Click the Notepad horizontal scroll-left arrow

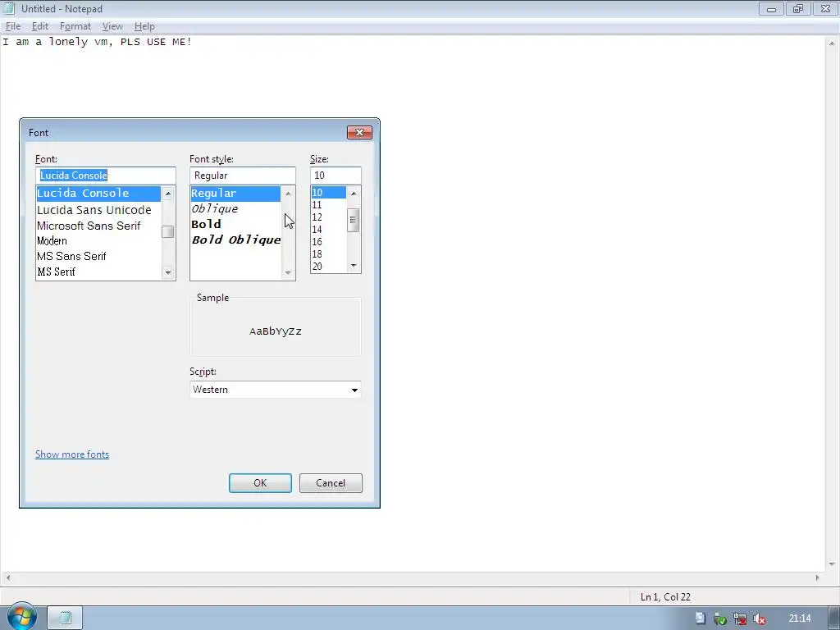(7, 577)
